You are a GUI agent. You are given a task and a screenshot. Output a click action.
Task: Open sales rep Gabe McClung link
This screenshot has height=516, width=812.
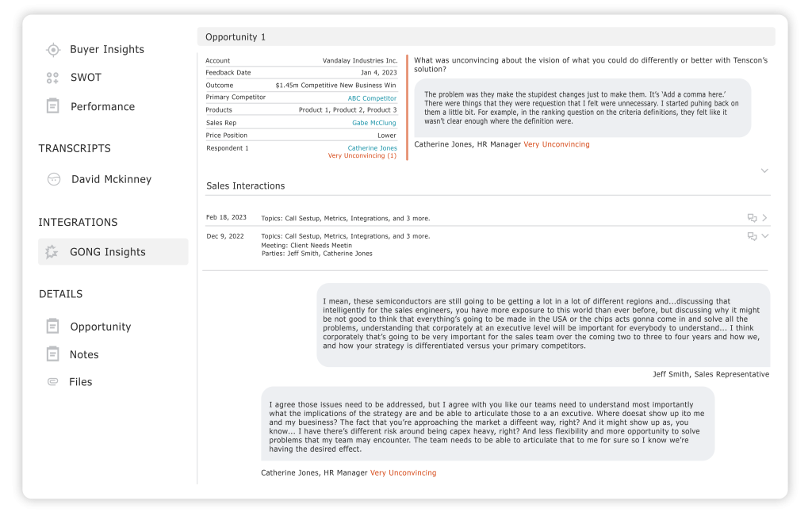click(373, 123)
